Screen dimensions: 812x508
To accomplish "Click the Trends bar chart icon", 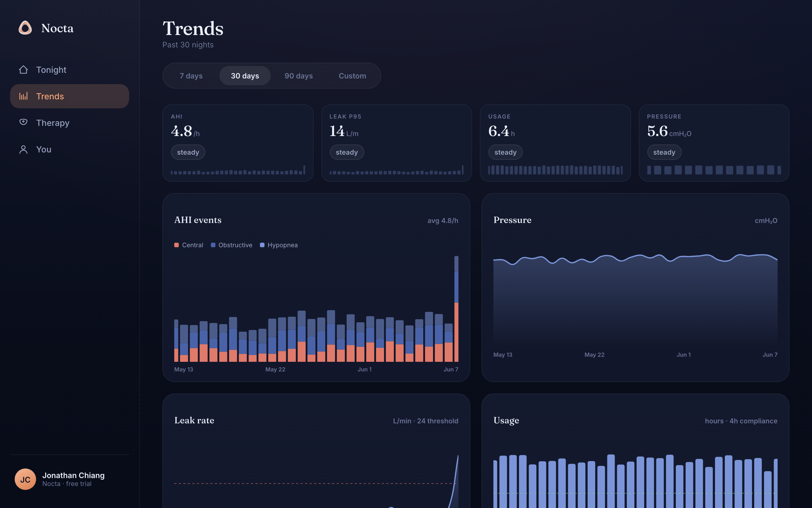I will pos(23,96).
